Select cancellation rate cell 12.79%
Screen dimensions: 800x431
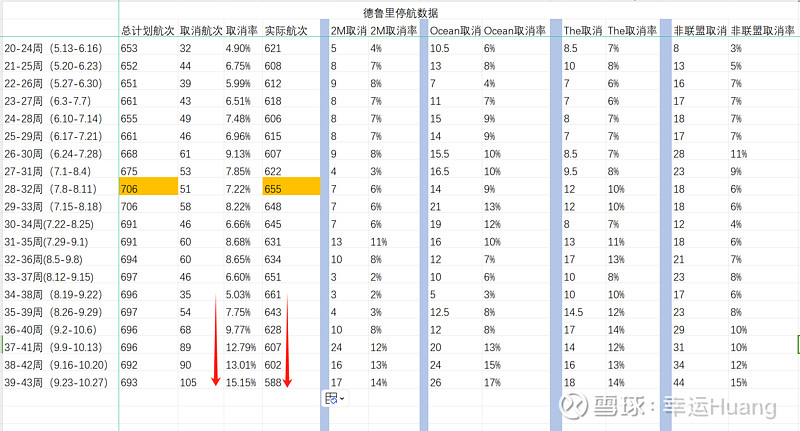[x=241, y=347]
